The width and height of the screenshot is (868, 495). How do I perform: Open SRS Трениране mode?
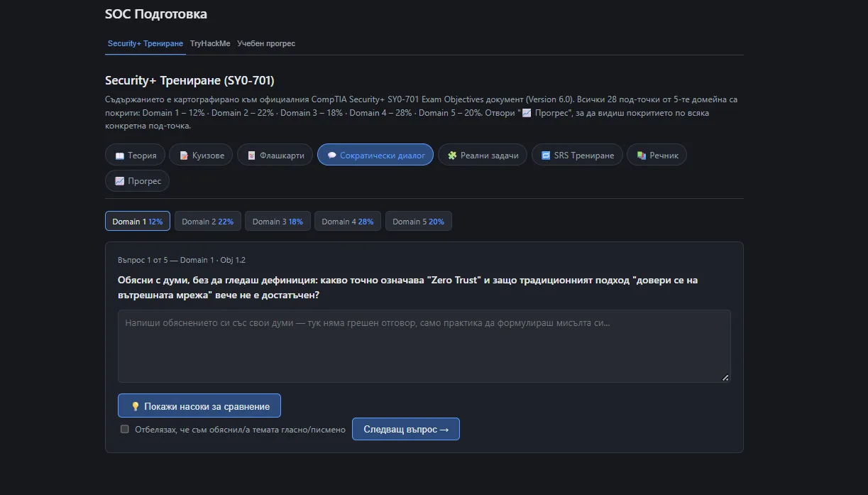(577, 155)
